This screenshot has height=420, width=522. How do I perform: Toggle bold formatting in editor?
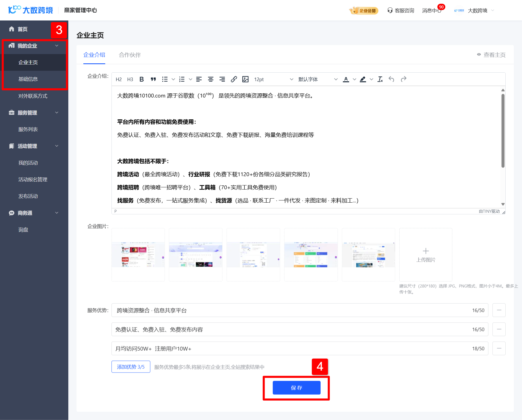142,79
